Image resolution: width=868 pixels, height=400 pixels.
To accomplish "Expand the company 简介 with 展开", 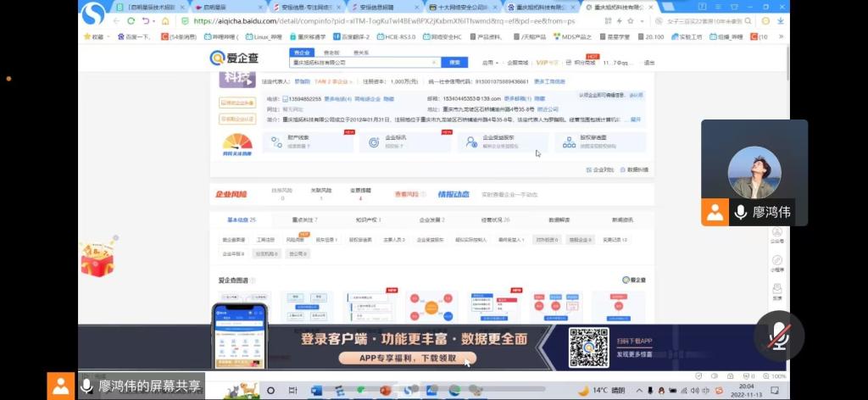I will click(x=636, y=119).
